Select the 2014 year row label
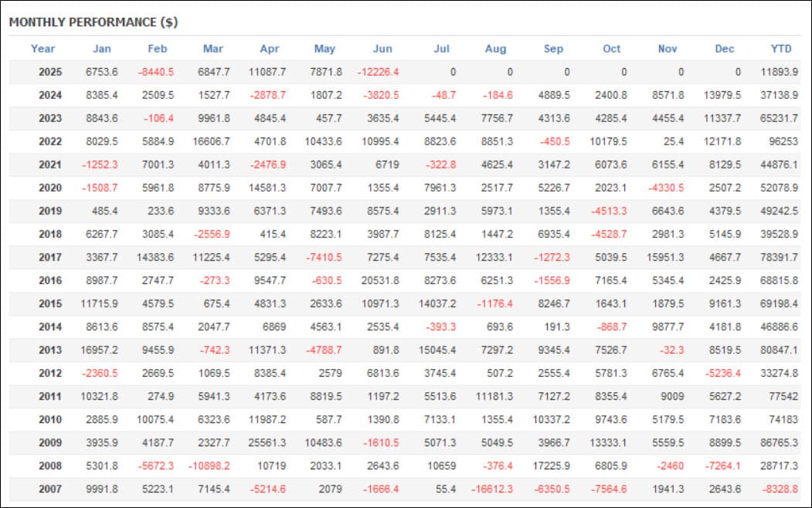 pyautogui.click(x=50, y=327)
